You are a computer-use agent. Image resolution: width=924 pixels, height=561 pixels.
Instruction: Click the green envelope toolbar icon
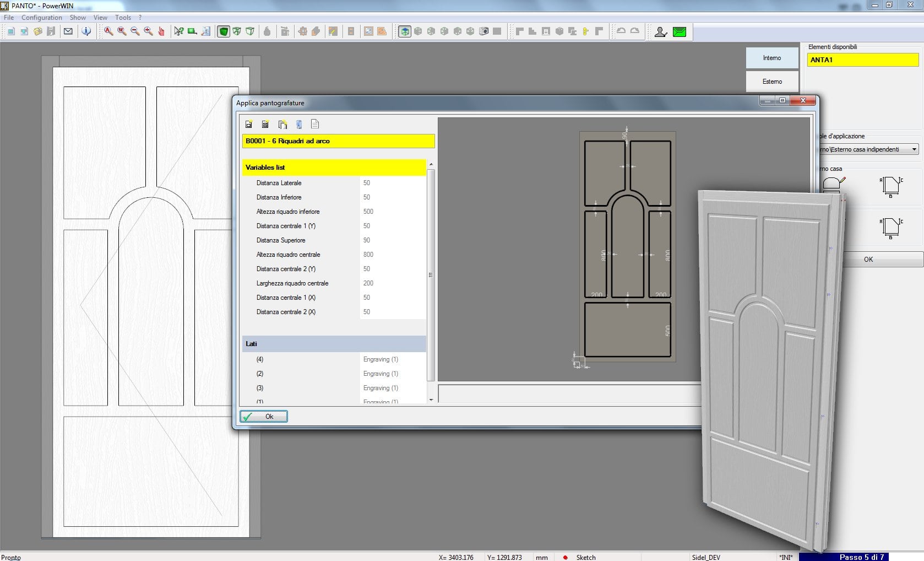click(x=680, y=32)
